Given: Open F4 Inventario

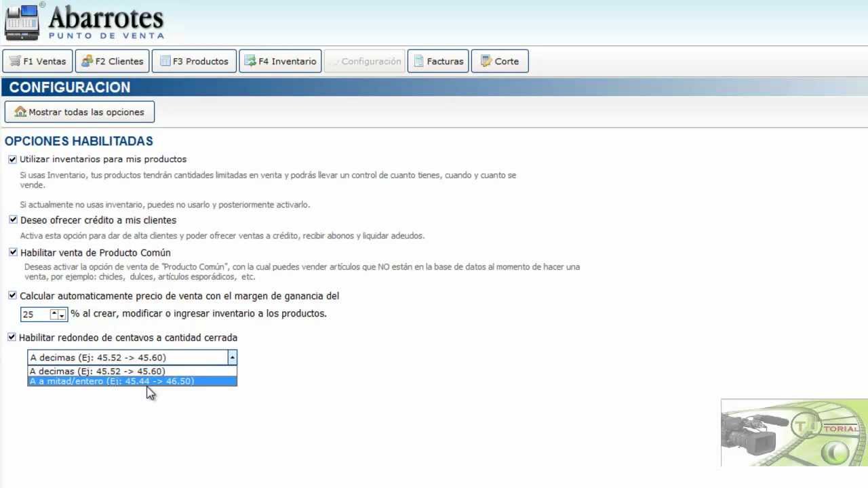Looking at the screenshot, I should [280, 61].
